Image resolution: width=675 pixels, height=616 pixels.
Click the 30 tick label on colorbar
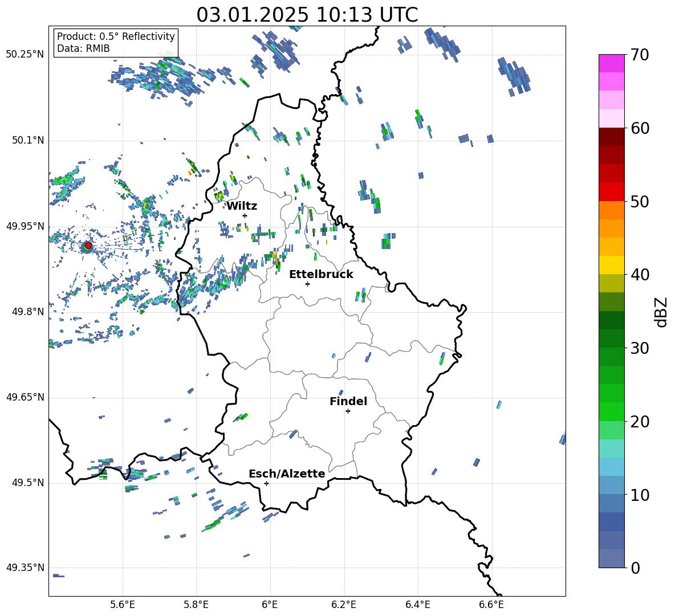(x=640, y=348)
